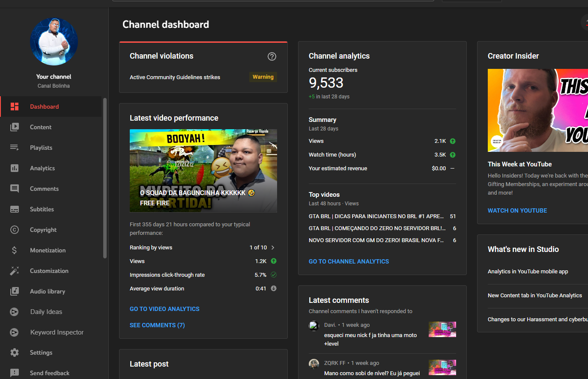
Task: Open the Dashboard grid icon in sidebar
Action: [x=15, y=107]
